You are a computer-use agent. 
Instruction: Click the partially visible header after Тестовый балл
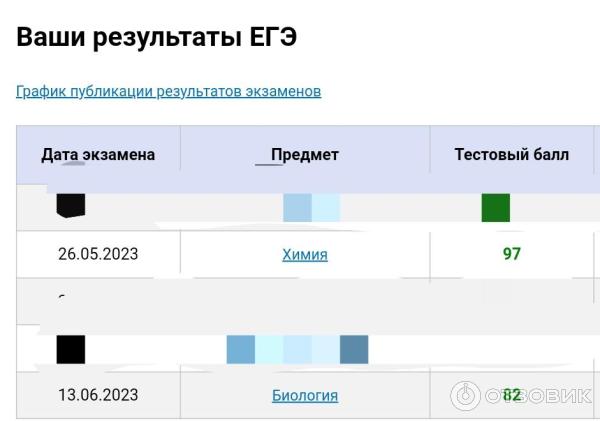[x=597, y=154]
